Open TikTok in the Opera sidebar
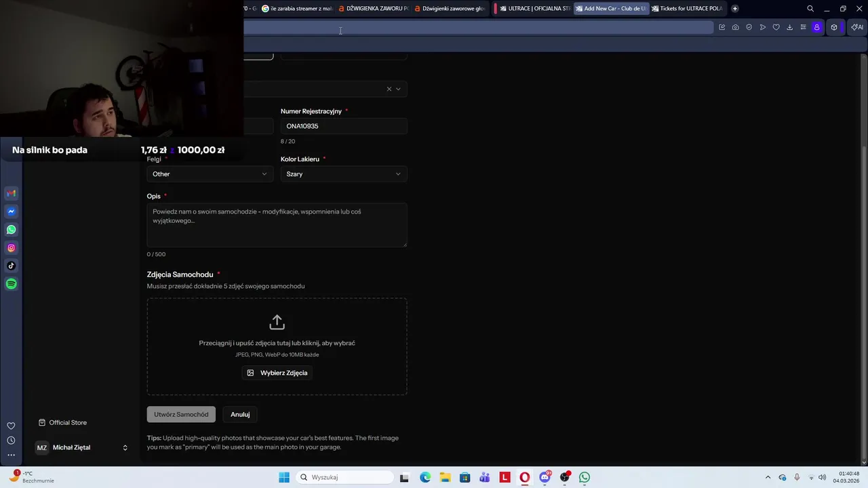Image resolution: width=868 pixels, height=488 pixels. 11,266
